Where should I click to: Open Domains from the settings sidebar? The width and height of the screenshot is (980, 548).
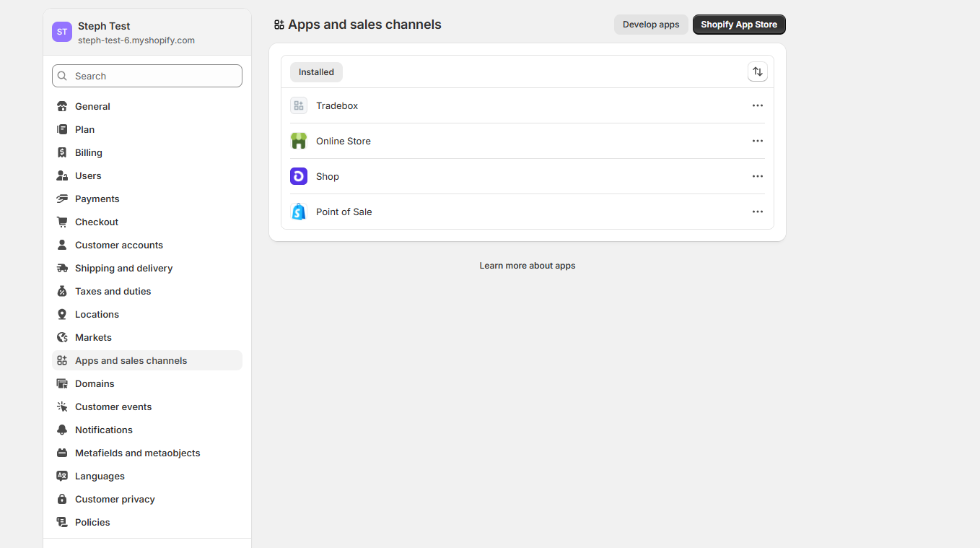[94, 383]
